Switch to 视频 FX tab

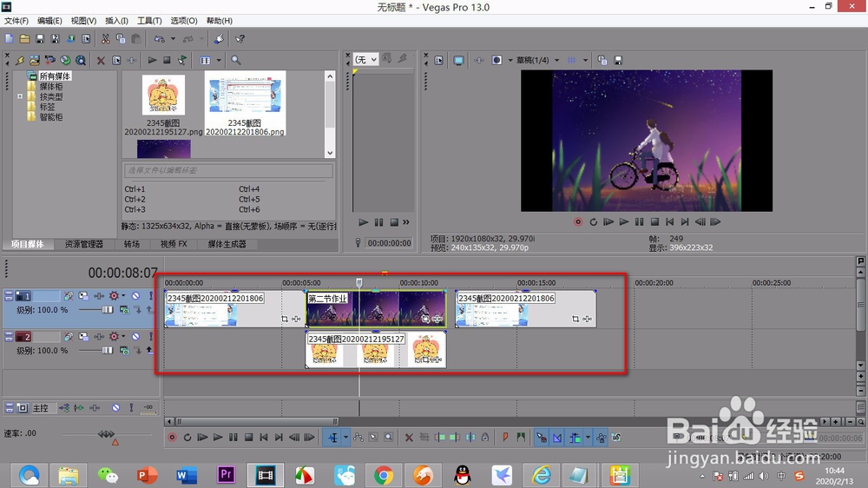click(174, 244)
